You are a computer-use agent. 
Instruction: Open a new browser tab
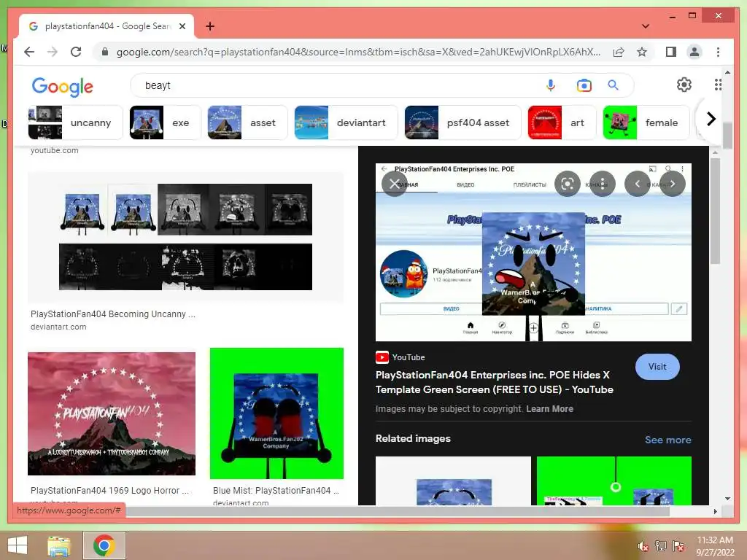[210, 26]
